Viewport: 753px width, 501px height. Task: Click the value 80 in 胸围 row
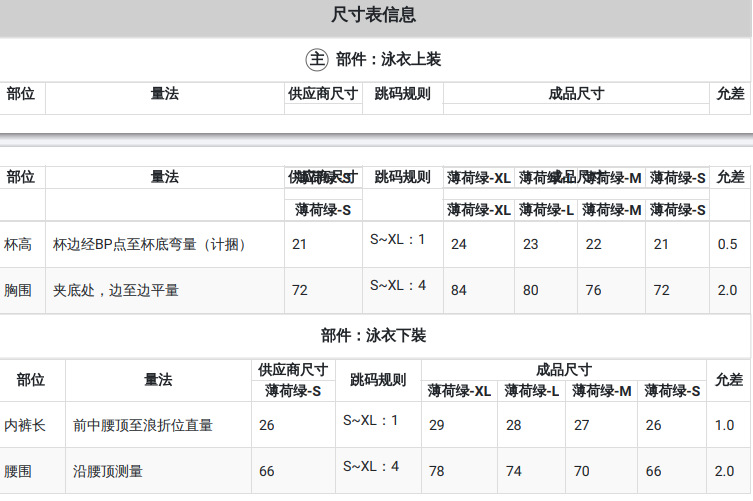coord(531,291)
